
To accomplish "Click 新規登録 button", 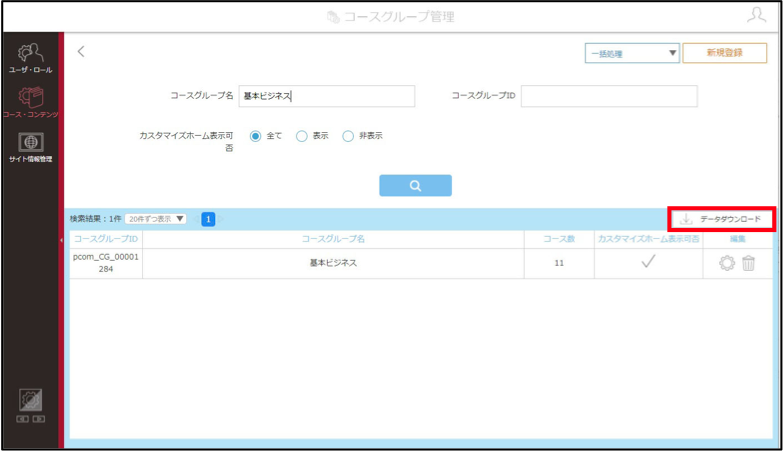I will tap(724, 53).
